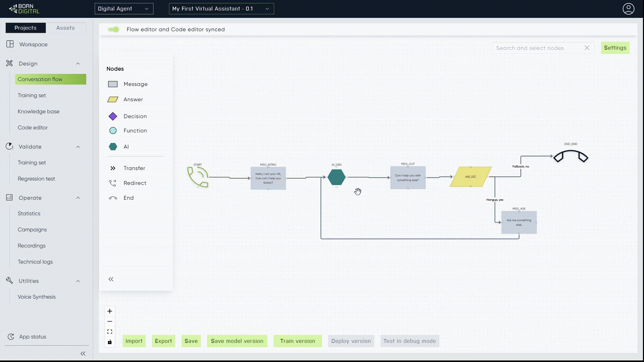Collapse the Design section chevron
This screenshot has width=644, height=362.
[78, 64]
